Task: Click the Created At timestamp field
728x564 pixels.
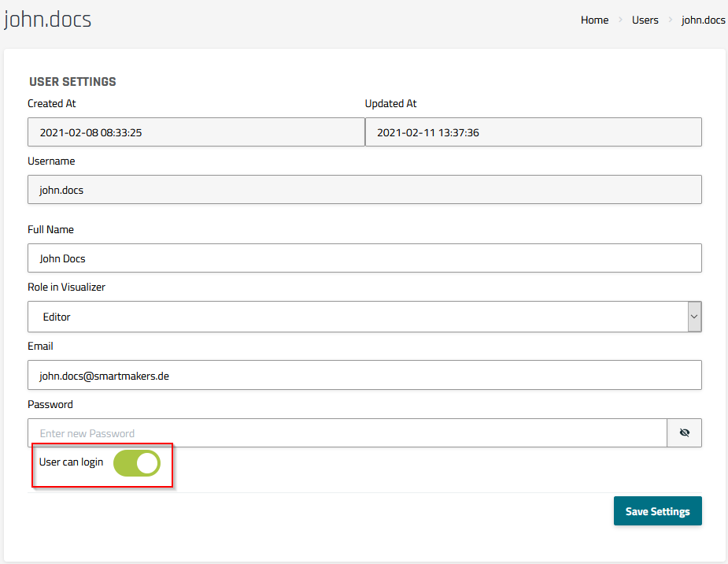Action: tap(195, 132)
